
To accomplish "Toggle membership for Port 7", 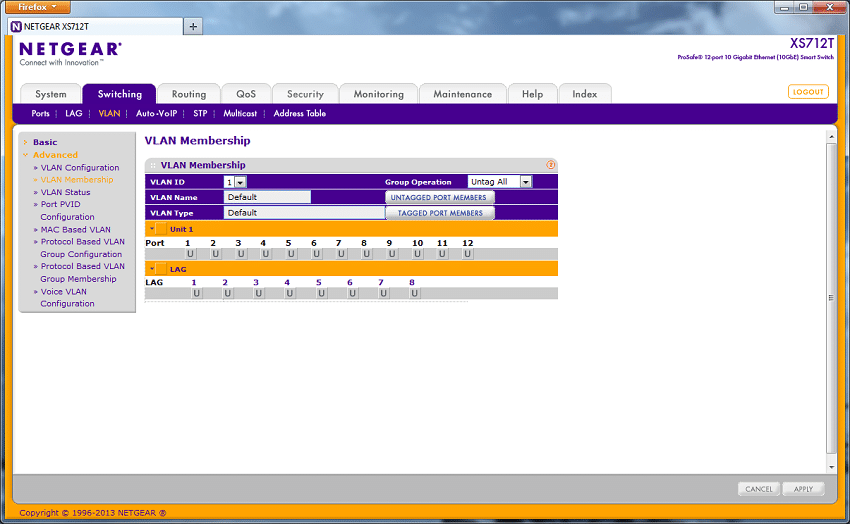I will point(341,254).
